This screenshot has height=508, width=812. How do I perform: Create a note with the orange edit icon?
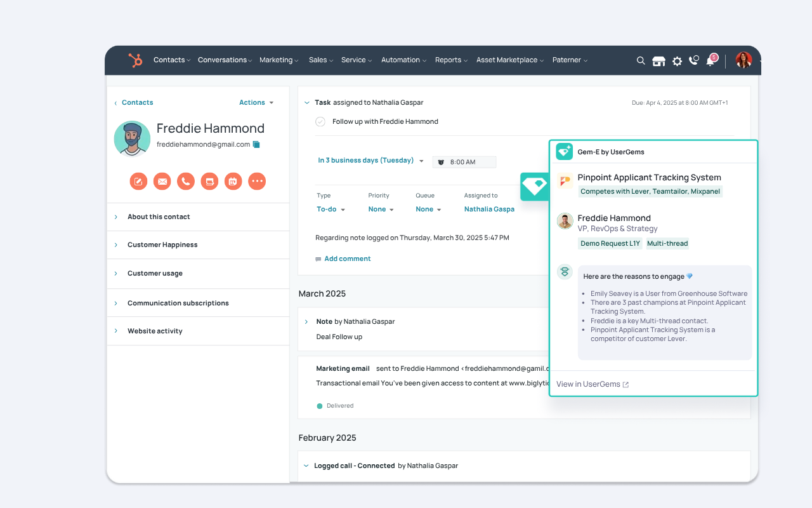coord(139,182)
